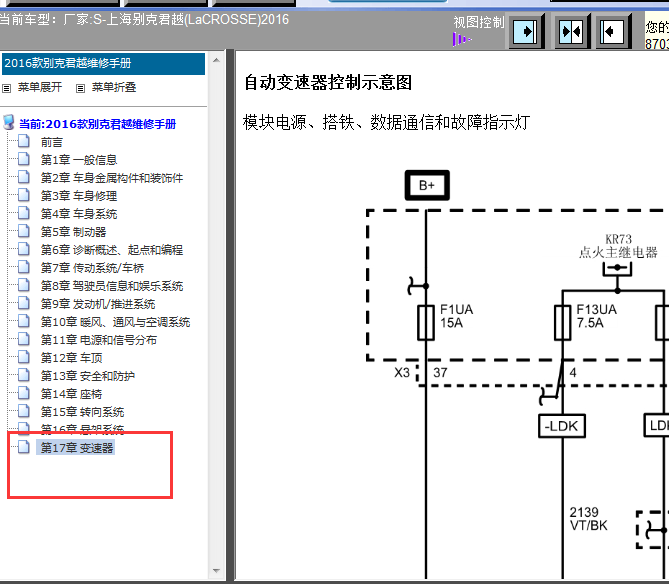Click the B+ power box in the diagram
Screen dimensions: 669x584
[427, 185]
